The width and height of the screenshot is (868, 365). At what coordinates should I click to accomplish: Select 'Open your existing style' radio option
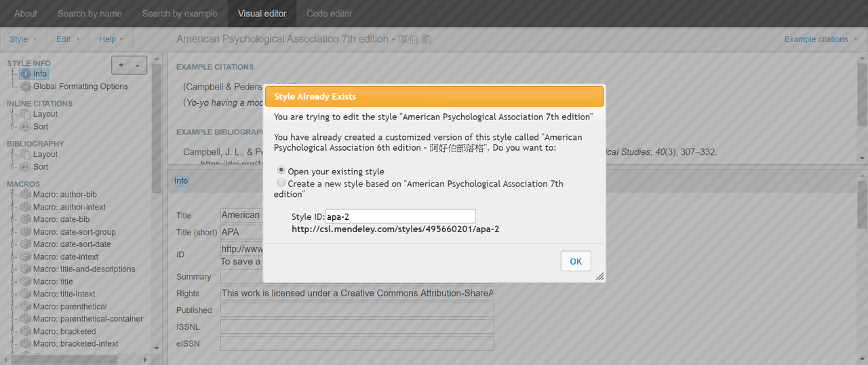pos(281,170)
